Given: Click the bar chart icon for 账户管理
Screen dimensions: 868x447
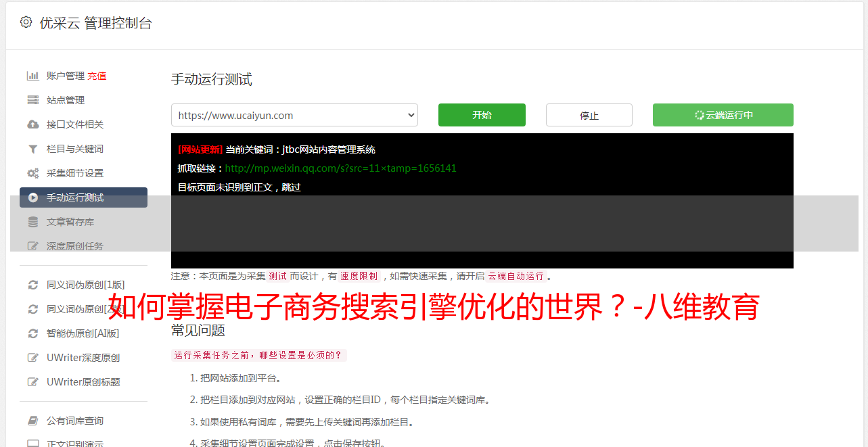Looking at the screenshot, I should pyautogui.click(x=32, y=76).
